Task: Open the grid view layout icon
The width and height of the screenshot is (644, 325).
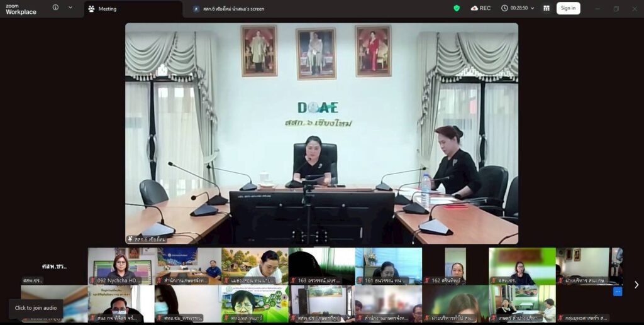Action: pyautogui.click(x=546, y=8)
